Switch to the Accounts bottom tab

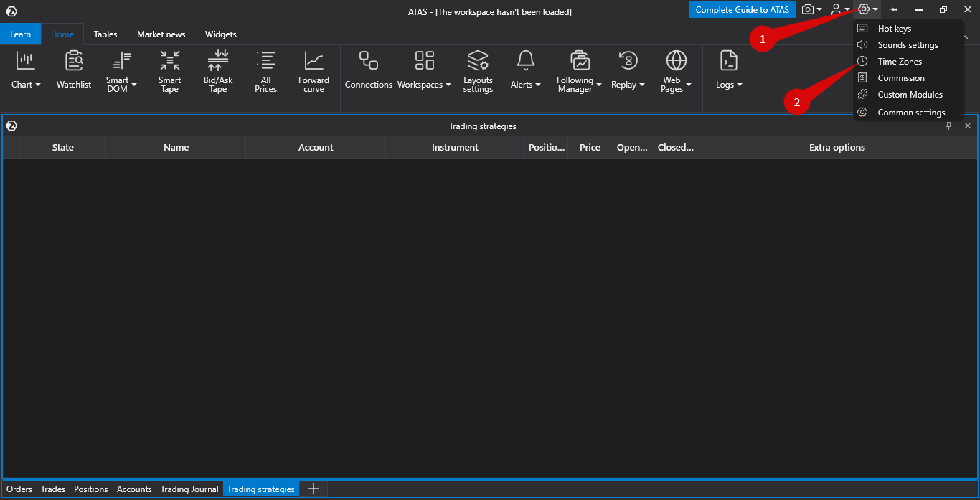[x=134, y=489]
